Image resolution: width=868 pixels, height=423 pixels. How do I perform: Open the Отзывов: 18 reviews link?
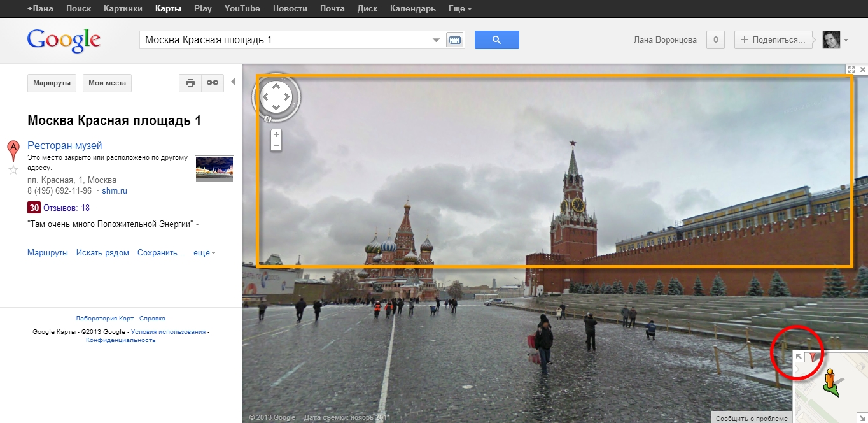pyautogui.click(x=66, y=208)
